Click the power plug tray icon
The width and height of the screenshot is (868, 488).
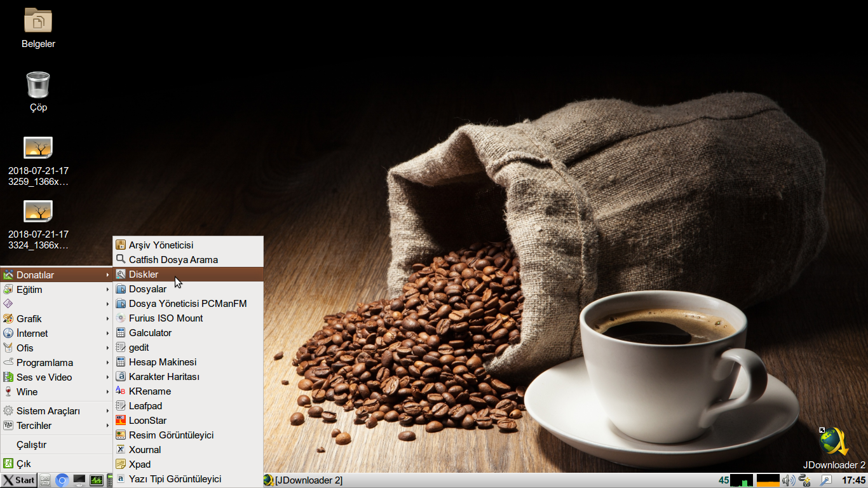806,480
